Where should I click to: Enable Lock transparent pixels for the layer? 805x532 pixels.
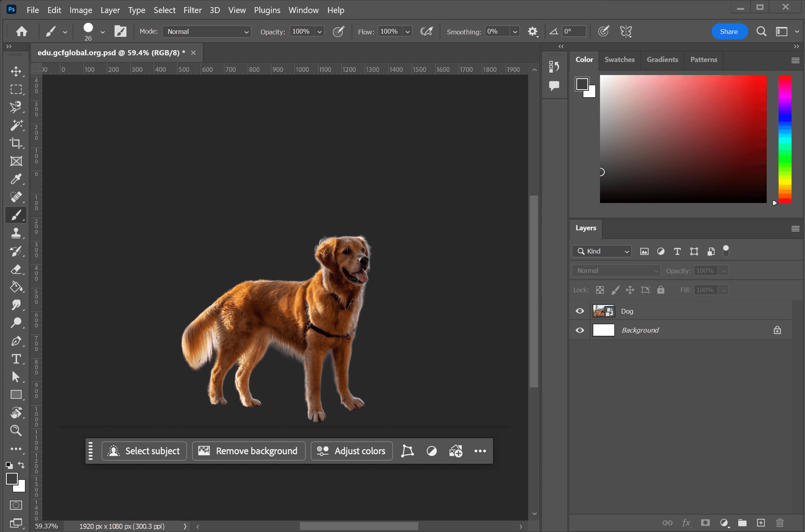(600, 289)
